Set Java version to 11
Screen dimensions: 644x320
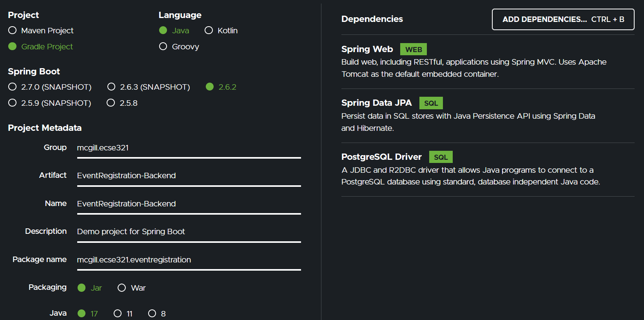pyautogui.click(x=118, y=313)
